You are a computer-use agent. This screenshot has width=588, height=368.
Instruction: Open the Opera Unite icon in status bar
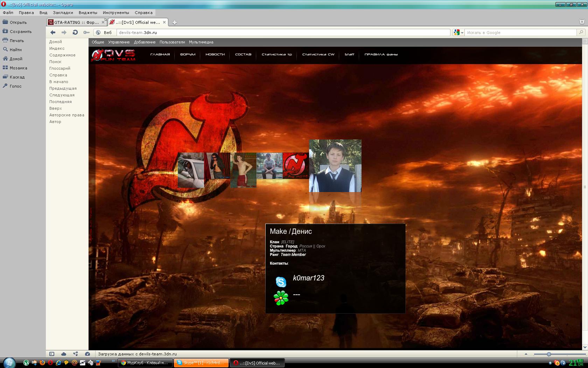[x=76, y=354]
